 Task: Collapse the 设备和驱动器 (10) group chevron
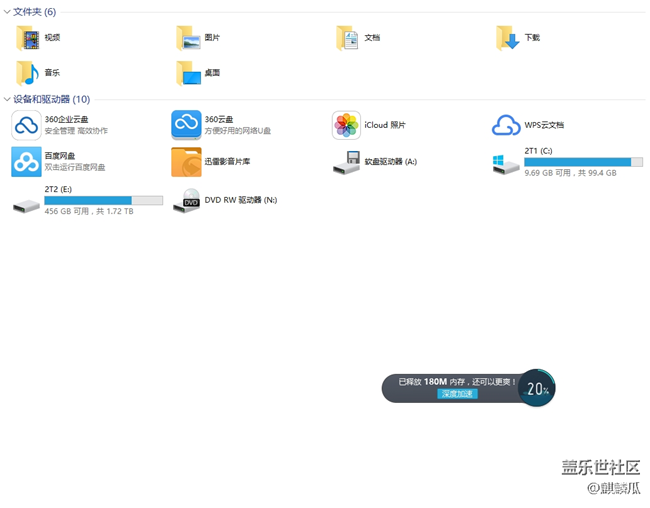point(7,99)
